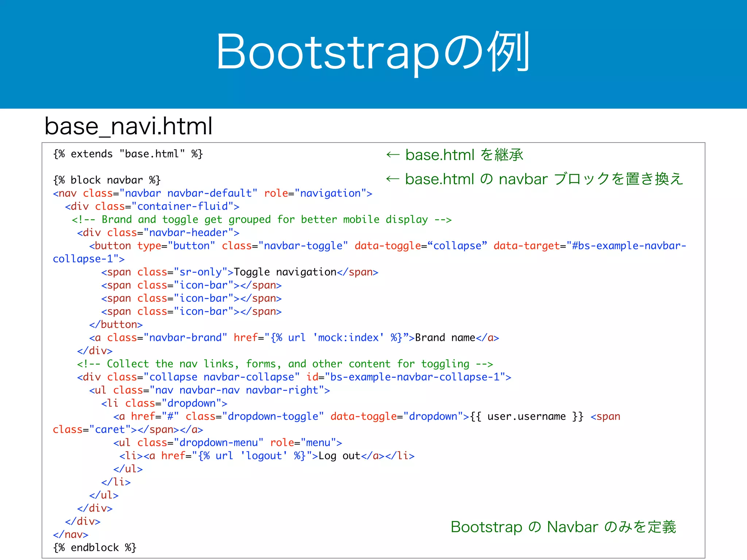Click the closing </button> tag

point(116,324)
